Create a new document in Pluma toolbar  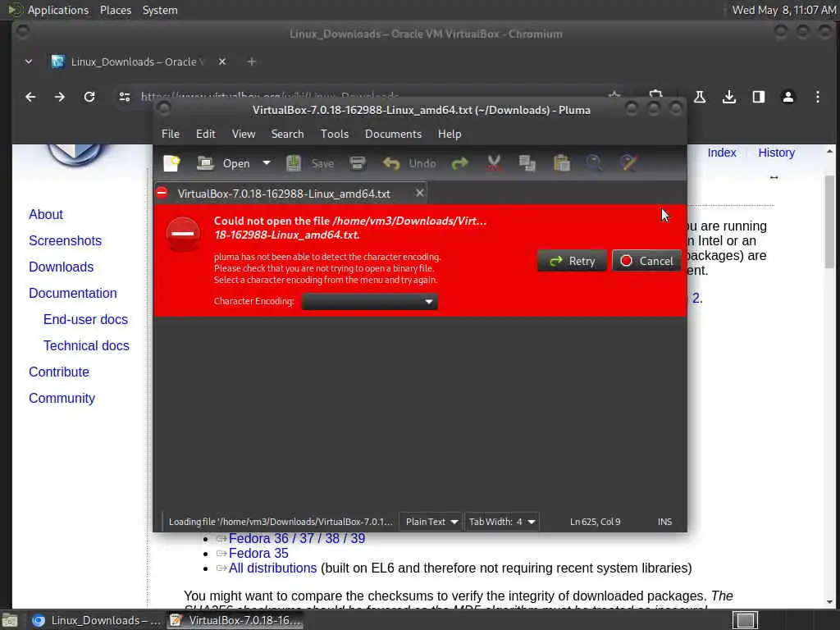click(x=171, y=163)
